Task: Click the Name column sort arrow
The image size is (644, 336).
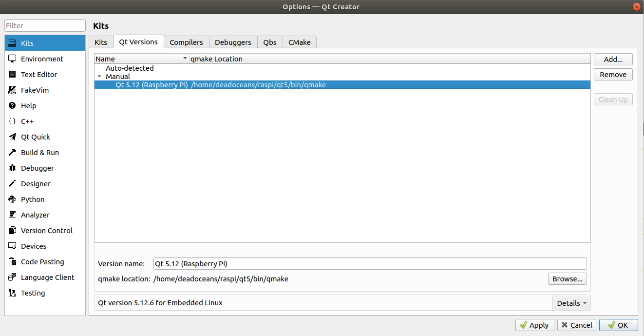Action: click(185, 59)
